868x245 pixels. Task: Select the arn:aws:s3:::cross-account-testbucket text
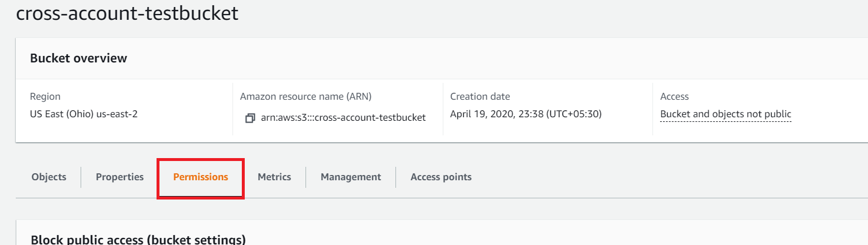tap(343, 118)
